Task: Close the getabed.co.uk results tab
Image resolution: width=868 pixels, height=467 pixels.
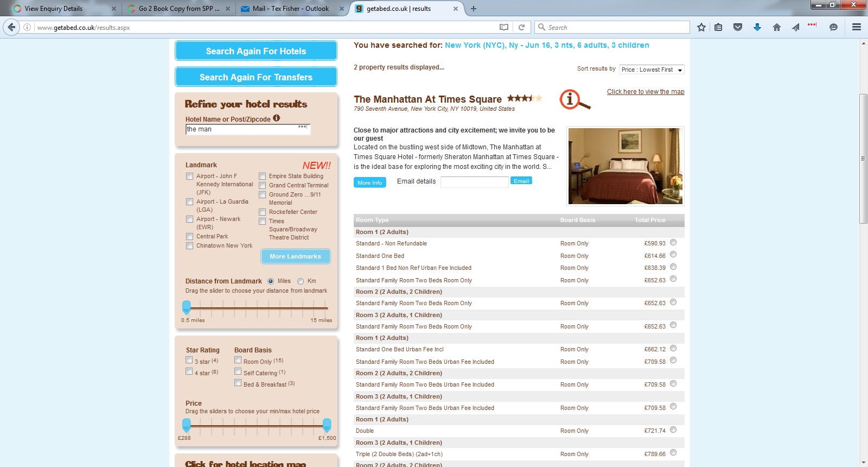Action: (456, 9)
